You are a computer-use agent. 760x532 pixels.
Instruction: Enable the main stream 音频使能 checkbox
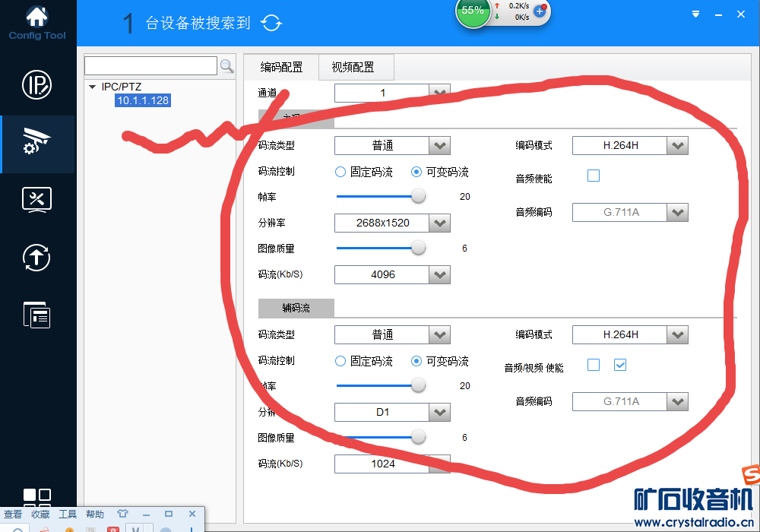pos(594,176)
